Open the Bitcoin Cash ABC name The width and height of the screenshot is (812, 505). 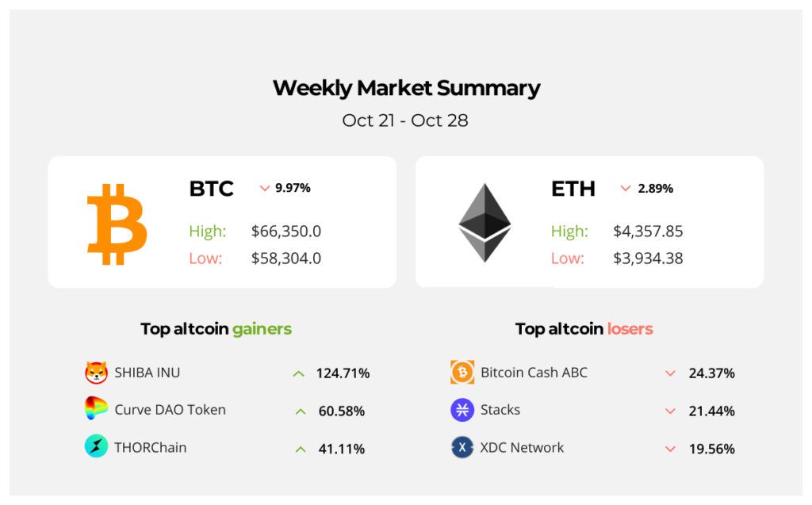click(534, 373)
